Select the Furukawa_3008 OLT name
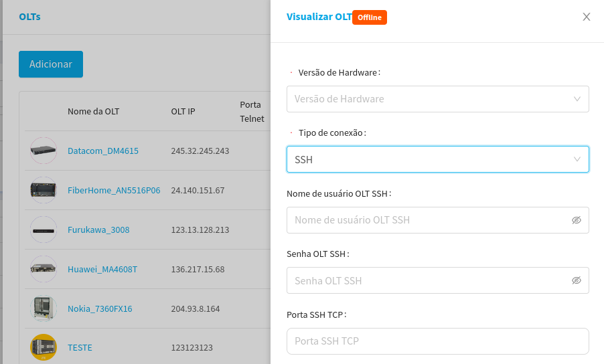Viewport: 604px width, 364px height. [x=98, y=230]
